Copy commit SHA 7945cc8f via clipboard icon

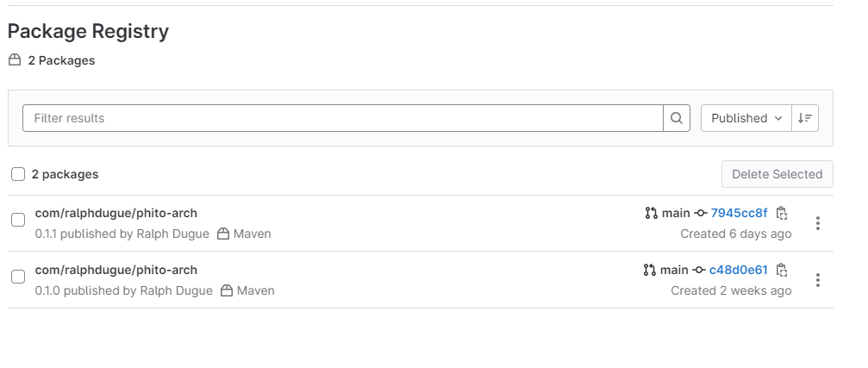[782, 213]
